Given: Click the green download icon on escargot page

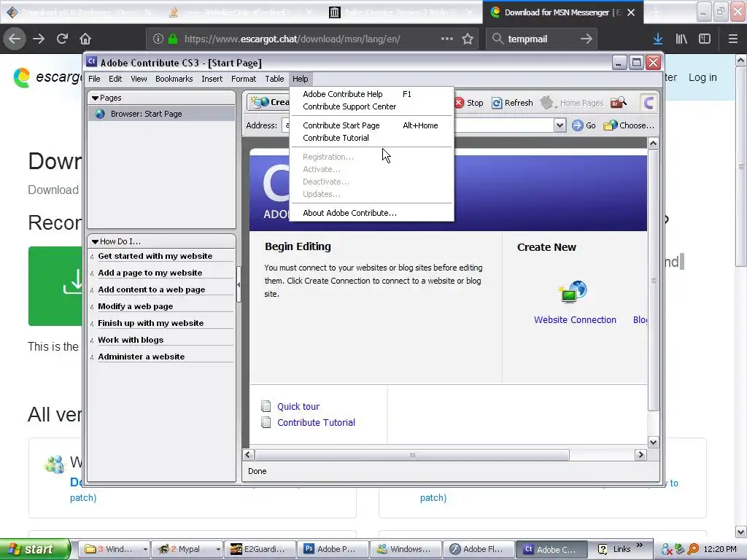Looking at the screenshot, I should (72, 281).
